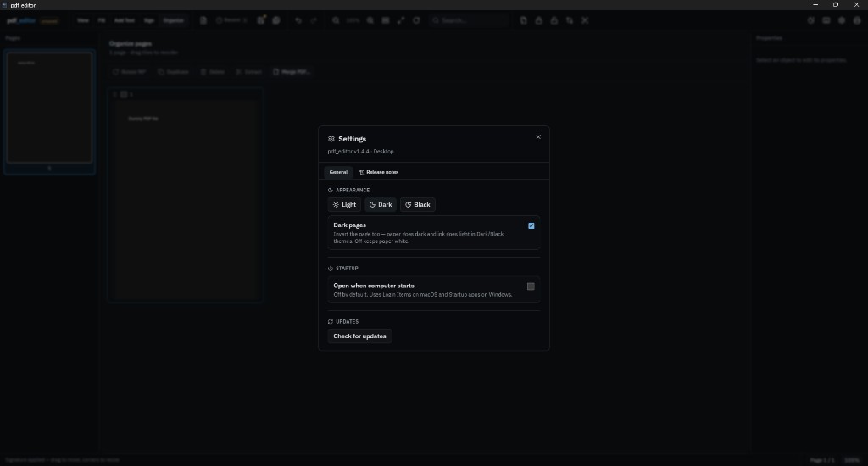Click the rotate view icon in toolbar

click(416, 20)
